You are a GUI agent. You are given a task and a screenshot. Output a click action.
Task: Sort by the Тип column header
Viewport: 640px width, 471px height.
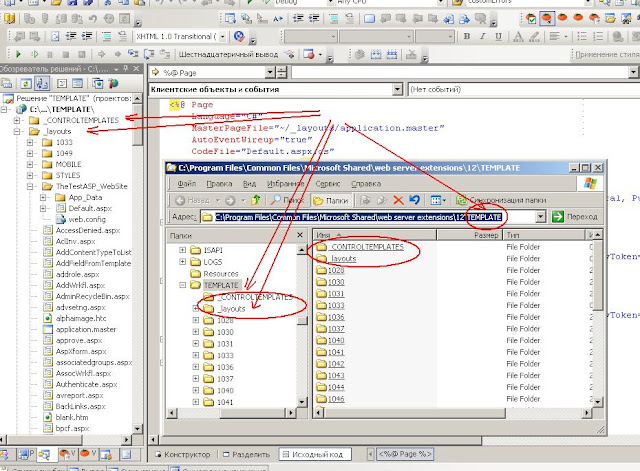[x=544, y=235]
